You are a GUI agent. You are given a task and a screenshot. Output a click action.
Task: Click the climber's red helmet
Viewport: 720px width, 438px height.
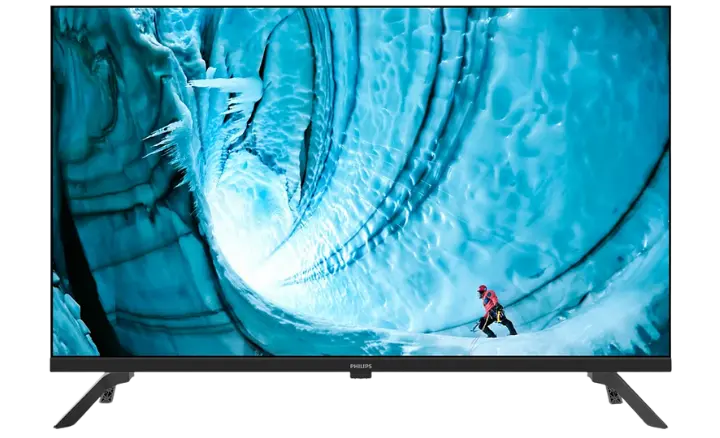coord(482,290)
